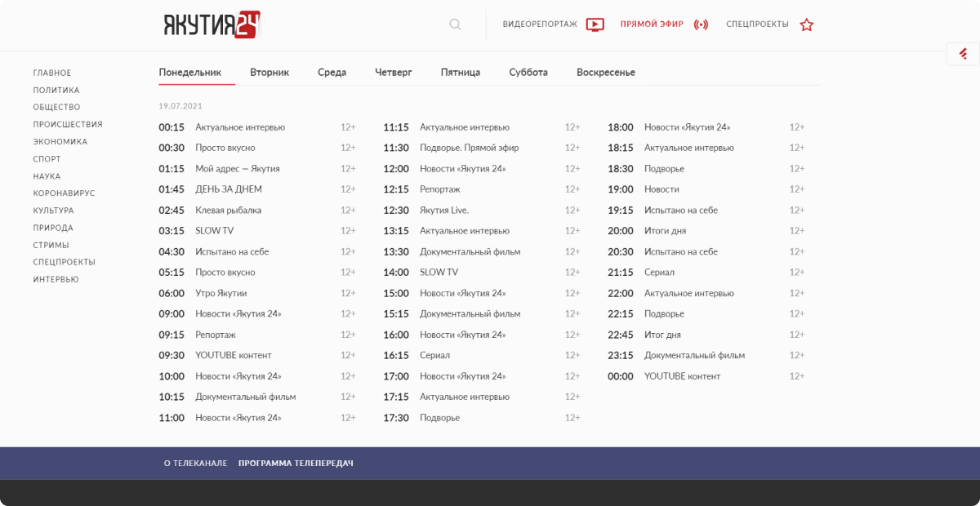Click the special projects star icon
980x506 pixels.
click(x=807, y=24)
